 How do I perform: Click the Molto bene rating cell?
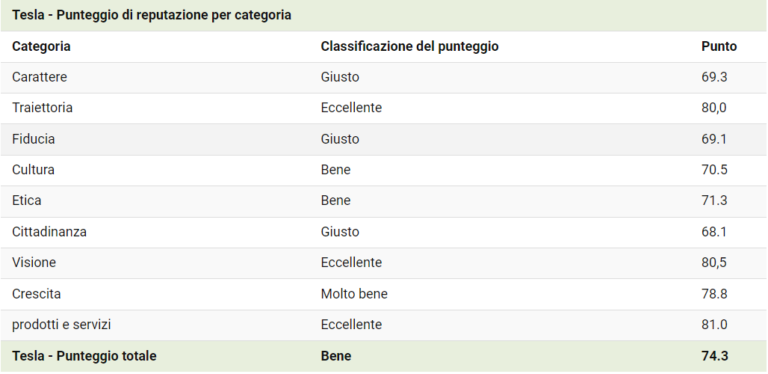click(354, 294)
